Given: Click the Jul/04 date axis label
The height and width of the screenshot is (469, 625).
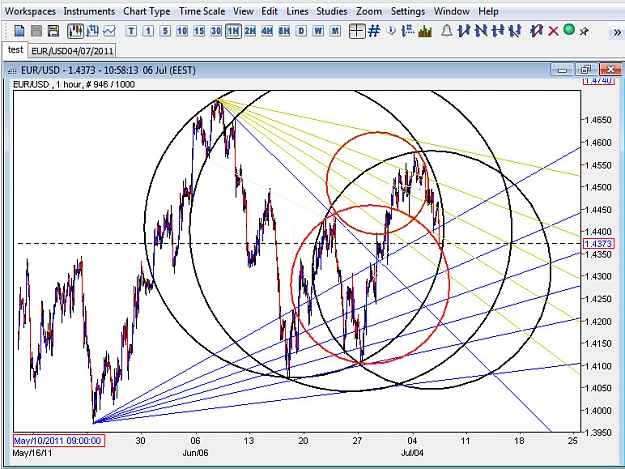Looking at the screenshot, I should [x=412, y=453].
